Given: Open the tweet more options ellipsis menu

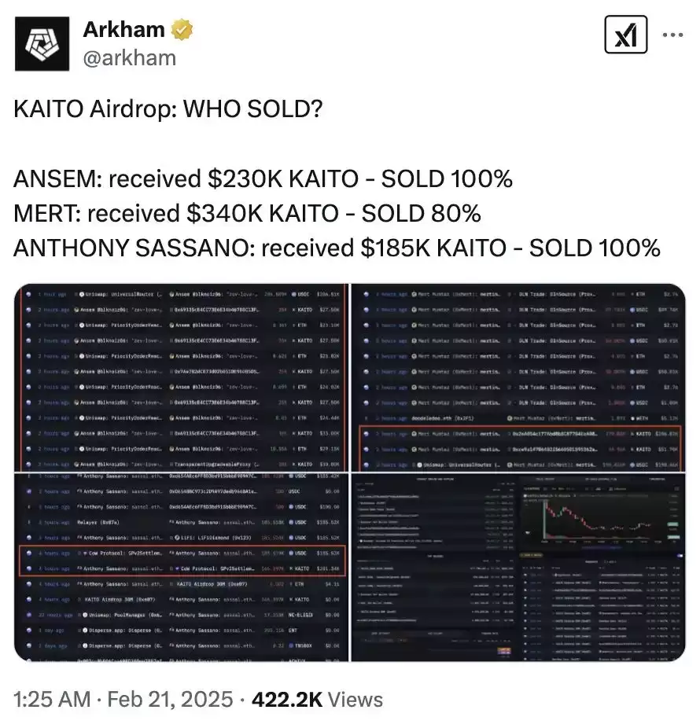Looking at the screenshot, I should [x=673, y=33].
